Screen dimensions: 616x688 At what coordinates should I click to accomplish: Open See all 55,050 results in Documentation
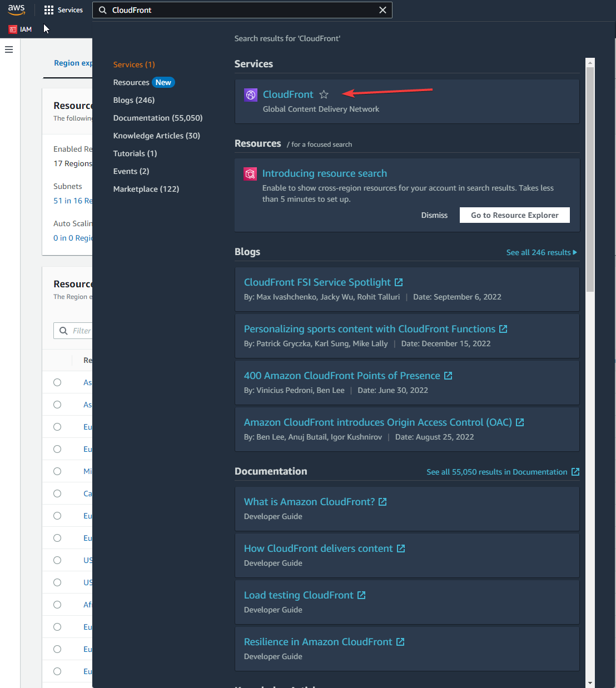coord(497,472)
